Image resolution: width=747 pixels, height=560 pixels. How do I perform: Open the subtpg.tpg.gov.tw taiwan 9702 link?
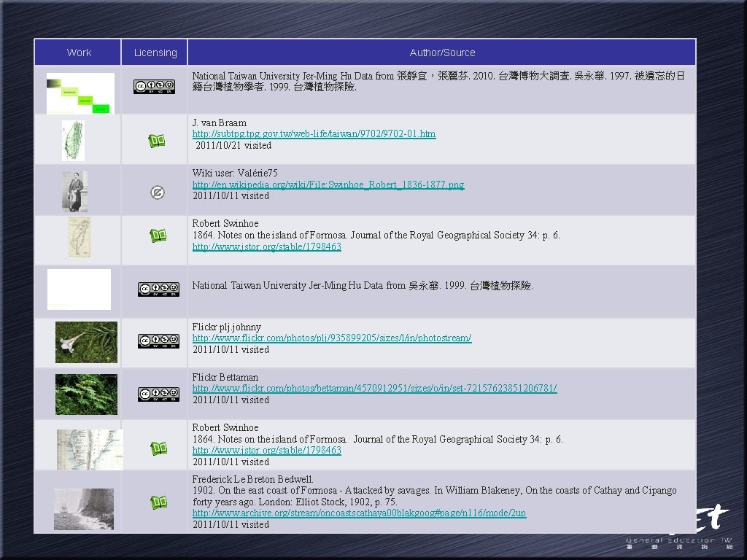(314, 134)
